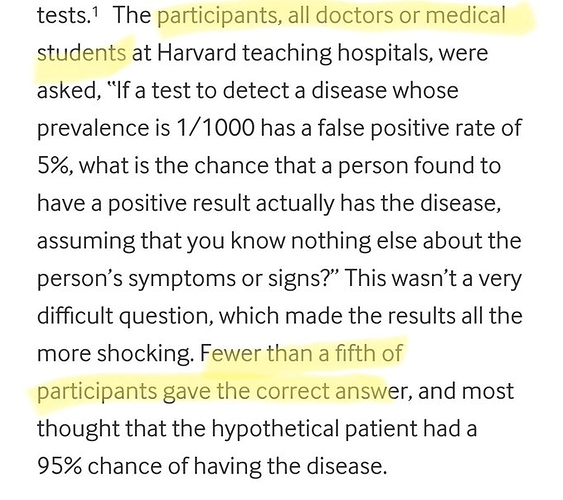Click the word 'assuming' in the quote
Image resolution: width=563 pixels, height=500 pixels.
coord(86,241)
